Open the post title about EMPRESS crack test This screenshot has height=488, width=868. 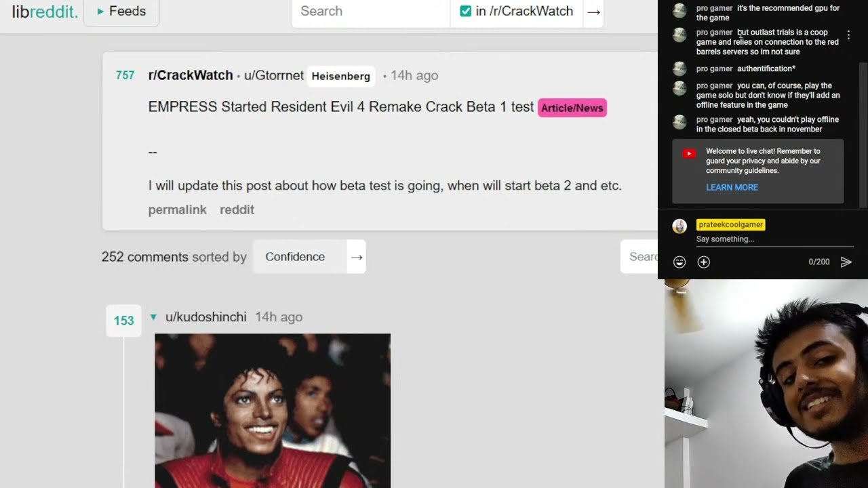[341, 107]
